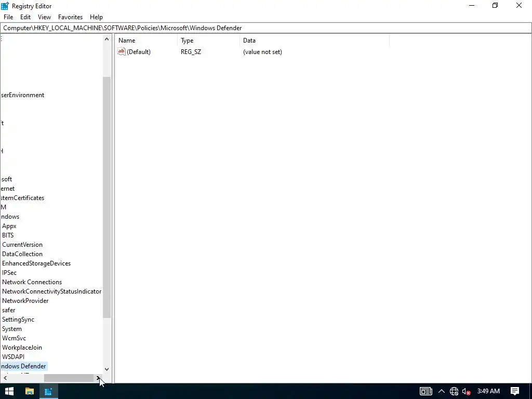Select the Network Connections key

(32, 282)
